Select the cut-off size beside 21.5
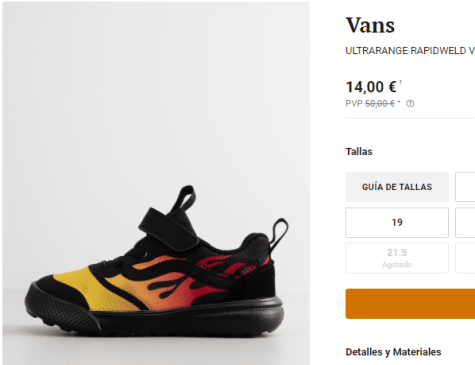The image size is (475, 365). click(x=465, y=258)
